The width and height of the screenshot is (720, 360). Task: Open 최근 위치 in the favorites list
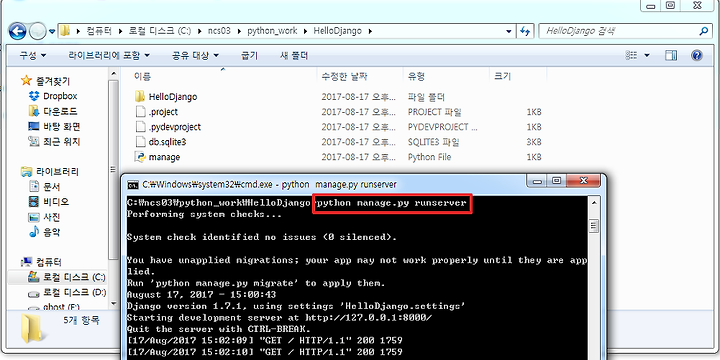coord(62,141)
